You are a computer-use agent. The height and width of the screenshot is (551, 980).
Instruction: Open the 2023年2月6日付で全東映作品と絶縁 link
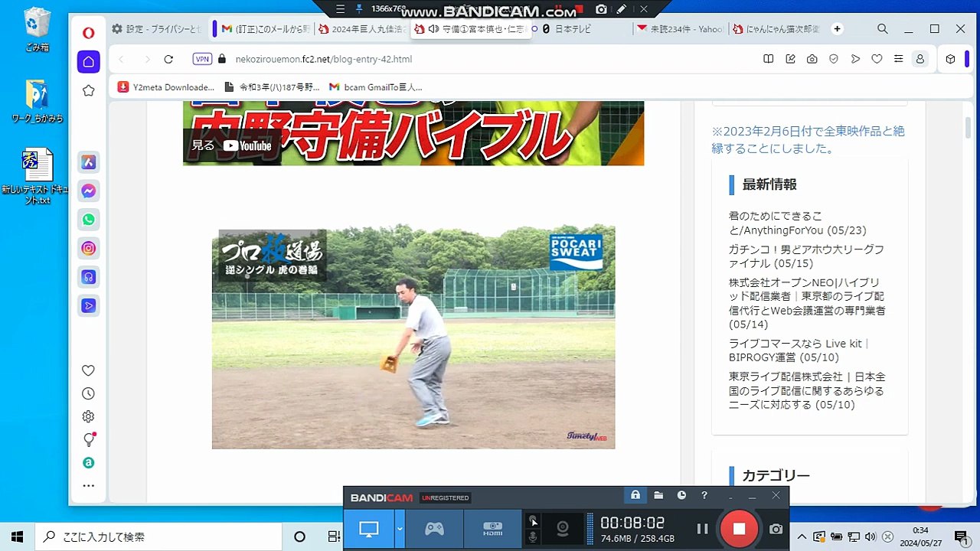click(x=808, y=139)
